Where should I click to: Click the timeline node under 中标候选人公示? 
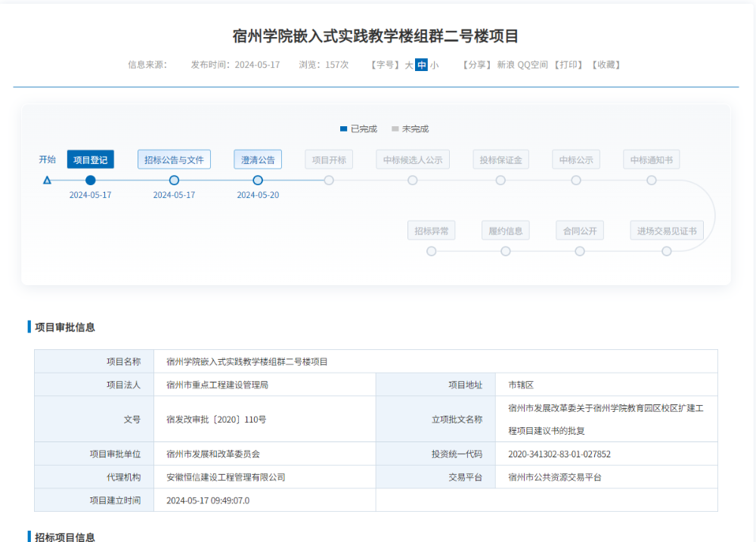tap(413, 181)
